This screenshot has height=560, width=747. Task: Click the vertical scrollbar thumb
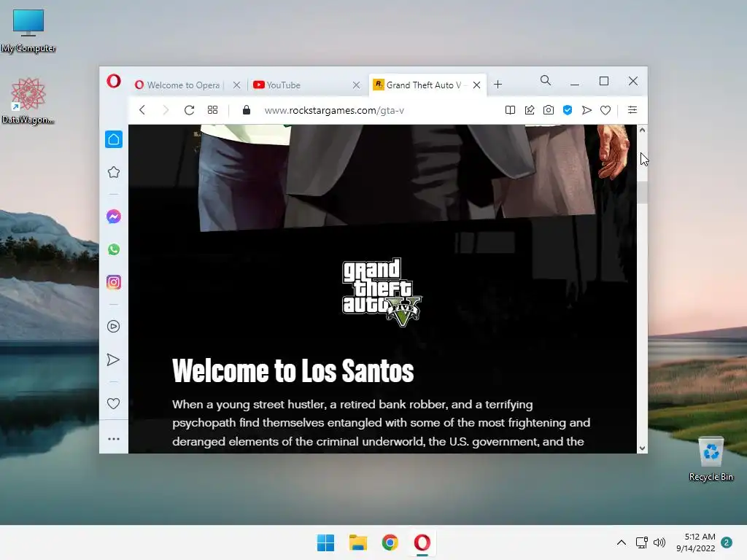(x=642, y=192)
